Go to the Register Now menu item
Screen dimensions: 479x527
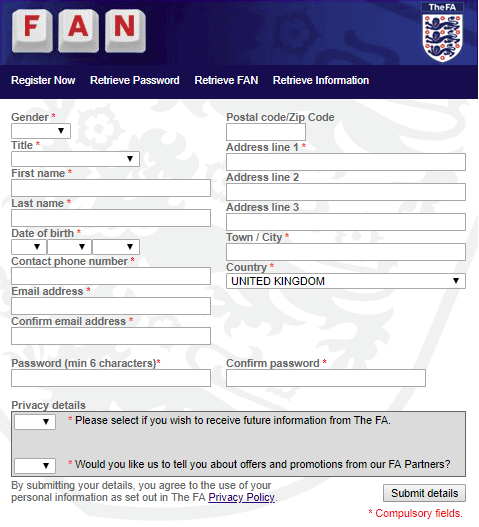click(43, 80)
